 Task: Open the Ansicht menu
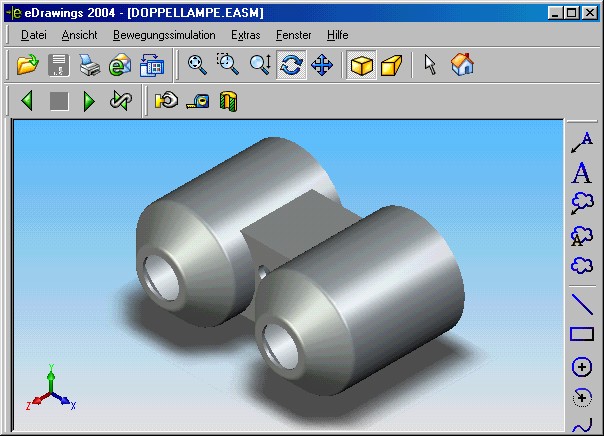[x=79, y=35]
